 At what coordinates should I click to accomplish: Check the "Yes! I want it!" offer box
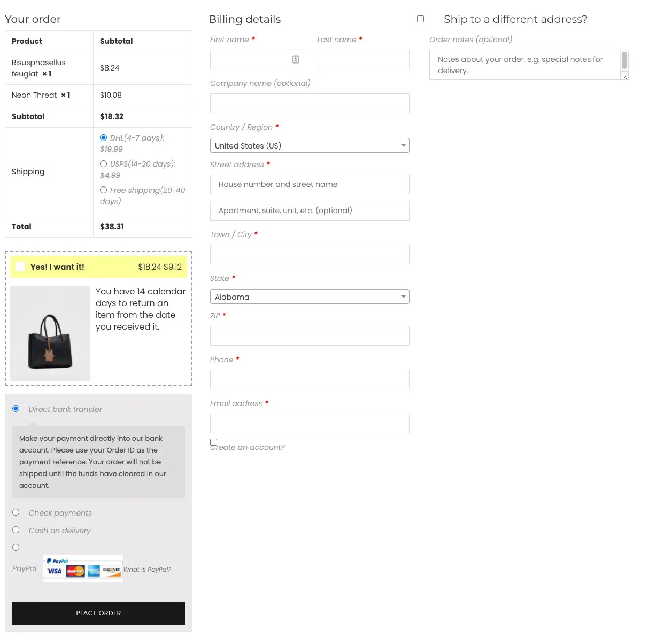click(x=20, y=267)
